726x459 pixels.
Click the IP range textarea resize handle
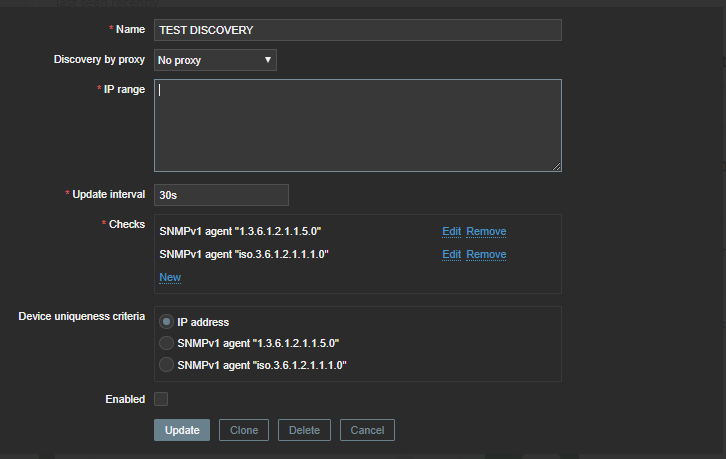[x=556, y=166]
